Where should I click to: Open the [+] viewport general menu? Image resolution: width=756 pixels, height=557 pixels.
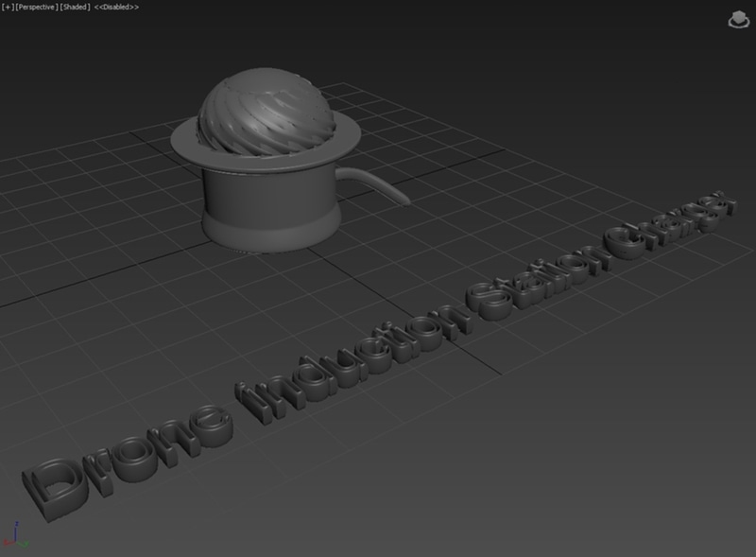coord(8,8)
